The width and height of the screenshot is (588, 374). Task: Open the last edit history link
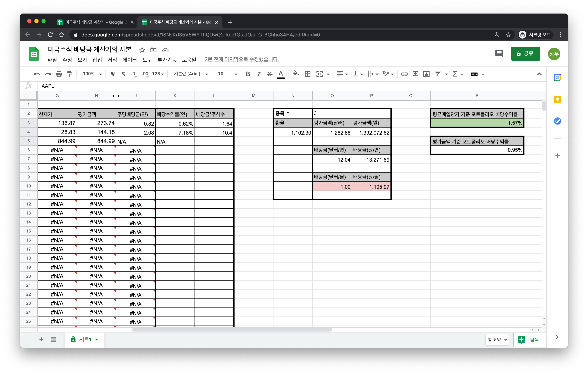click(x=241, y=59)
